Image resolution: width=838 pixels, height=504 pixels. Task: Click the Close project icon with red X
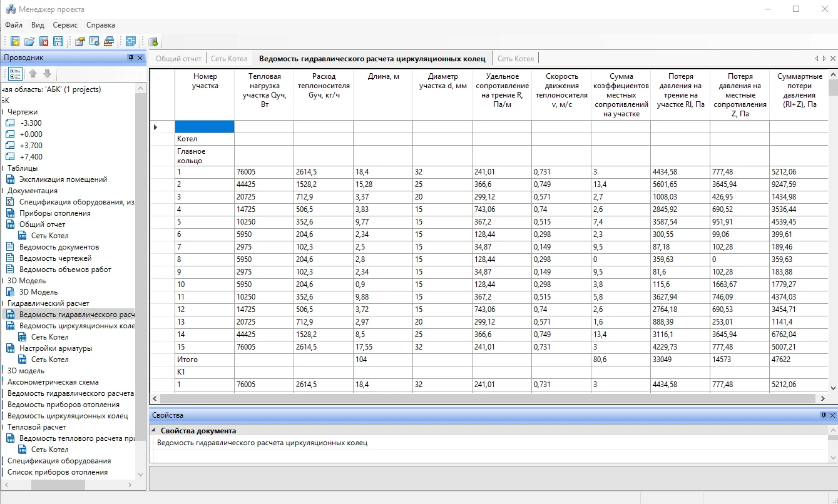[x=44, y=41]
